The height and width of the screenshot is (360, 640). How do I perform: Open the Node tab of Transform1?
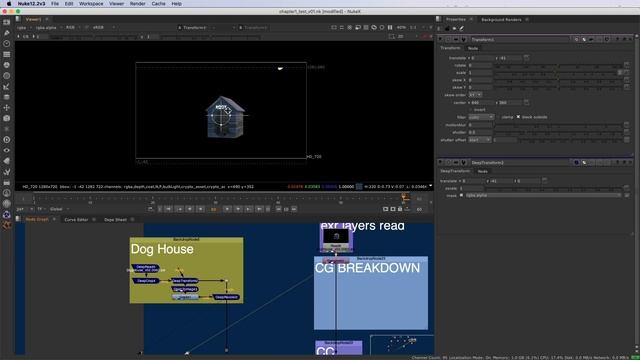point(473,48)
